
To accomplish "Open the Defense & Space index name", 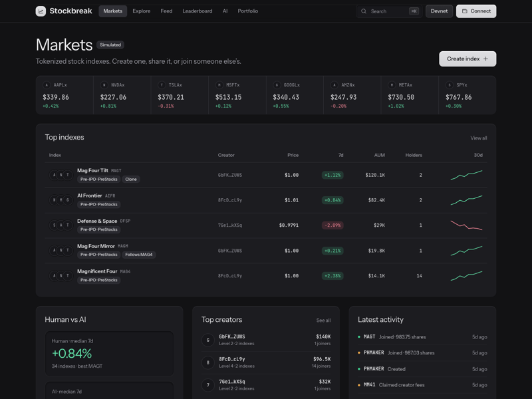I will pos(97,221).
